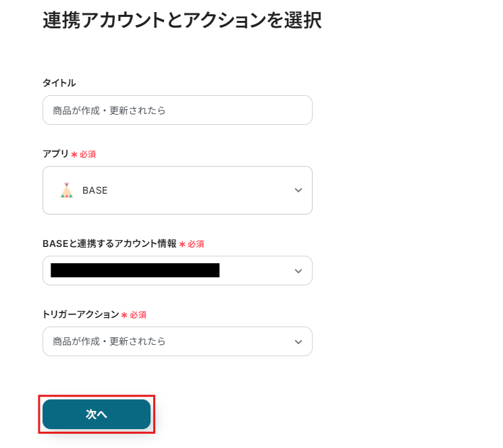
Task: Expand the account info dropdown chevron
Action: [x=298, y=271]
